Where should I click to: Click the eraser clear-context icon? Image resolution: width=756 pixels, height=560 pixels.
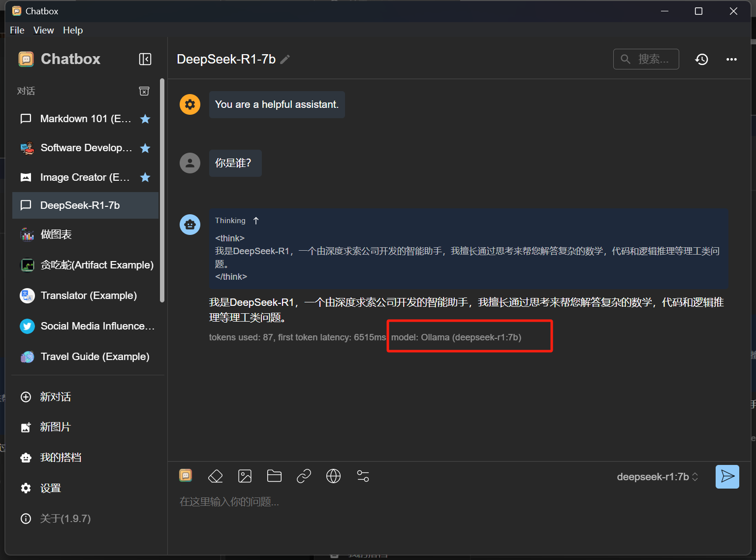tap(216, 476)
